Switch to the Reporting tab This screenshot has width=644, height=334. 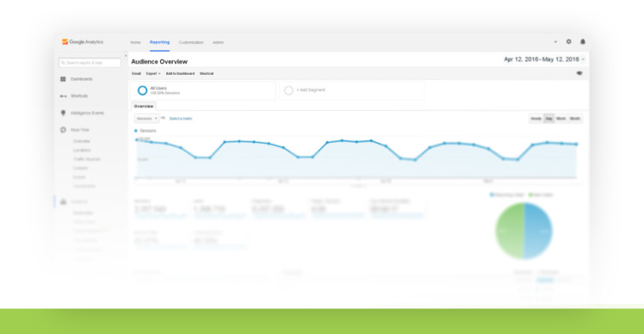pos(159,42)
